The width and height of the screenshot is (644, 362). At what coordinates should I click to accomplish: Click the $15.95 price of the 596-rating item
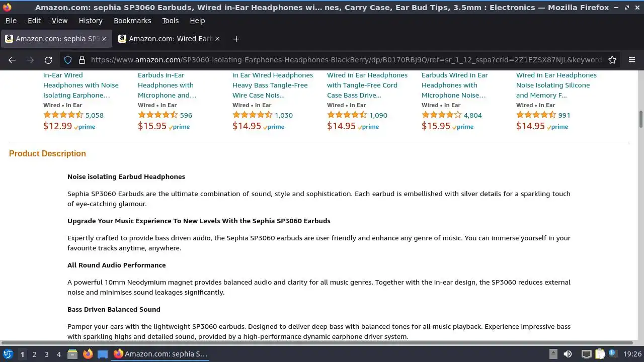tap(152, 126)
